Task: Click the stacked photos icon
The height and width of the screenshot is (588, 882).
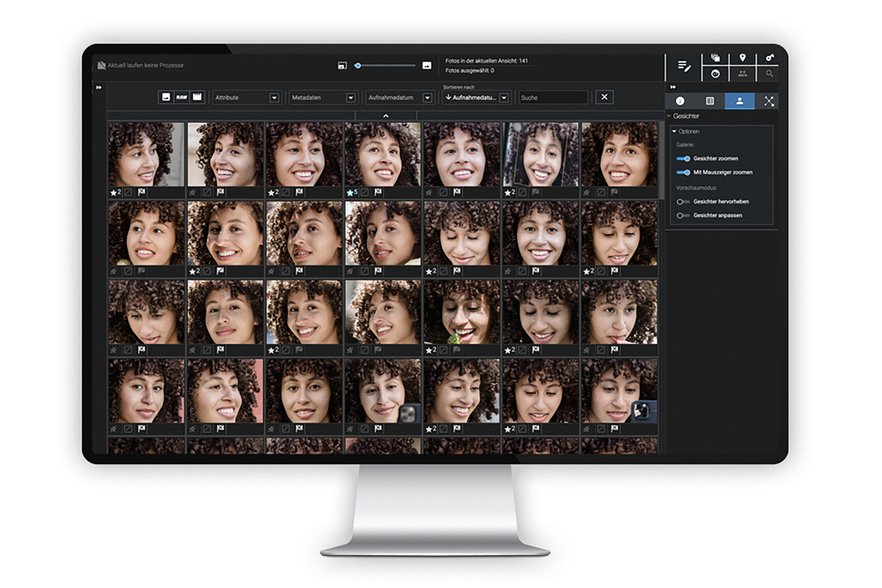Action: 715,58
